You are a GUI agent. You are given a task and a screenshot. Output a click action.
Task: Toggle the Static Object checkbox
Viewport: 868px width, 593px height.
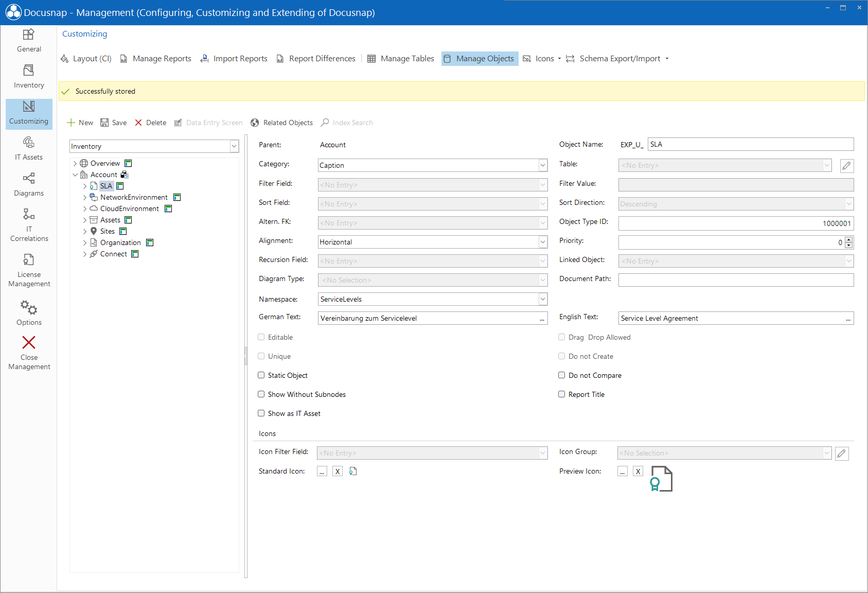point(261,375)
